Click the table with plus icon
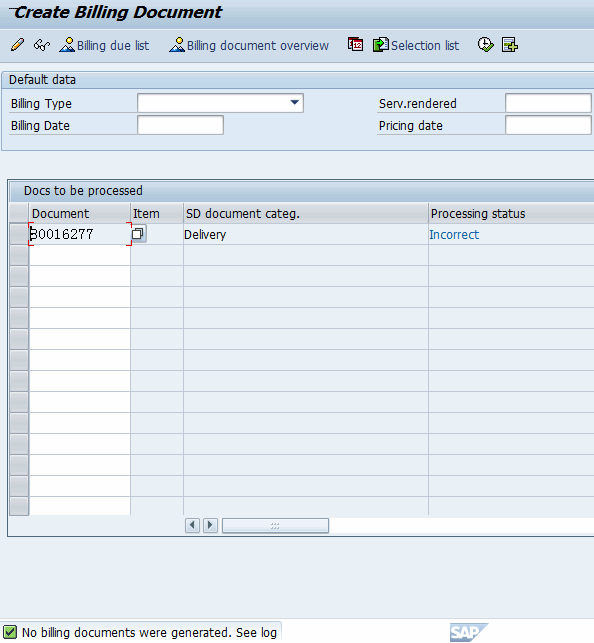Screen dimensions: 594x643 (510, 45)
